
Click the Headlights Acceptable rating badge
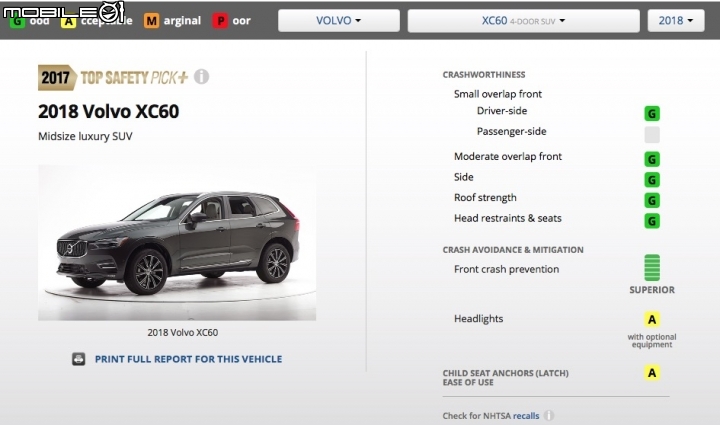click(x=652, y=319)
